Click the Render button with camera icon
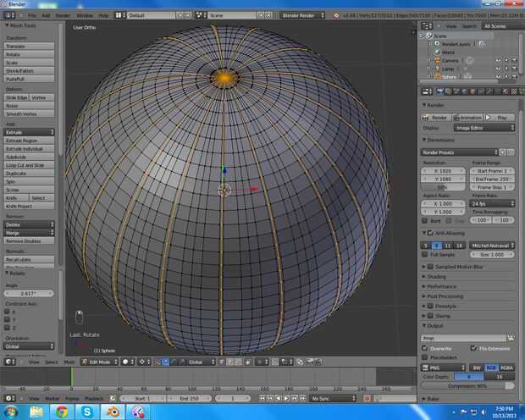The height and width of the screenshot is (420, 525). [437, 117]
